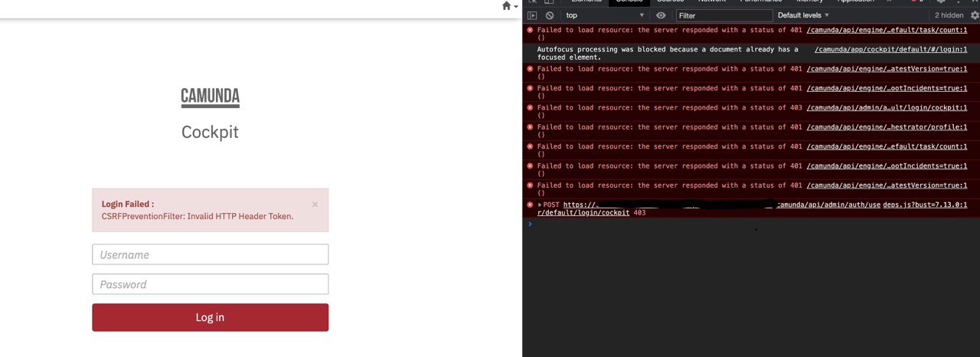Select the 403 code after login/cockpit
The height and width of the screenshot is (357, 980).
coord(639,213)
